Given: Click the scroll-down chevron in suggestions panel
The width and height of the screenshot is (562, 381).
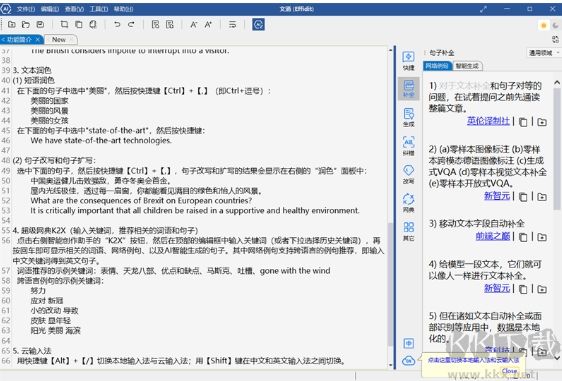Looking at the screenshot, I should click(557, 358).
